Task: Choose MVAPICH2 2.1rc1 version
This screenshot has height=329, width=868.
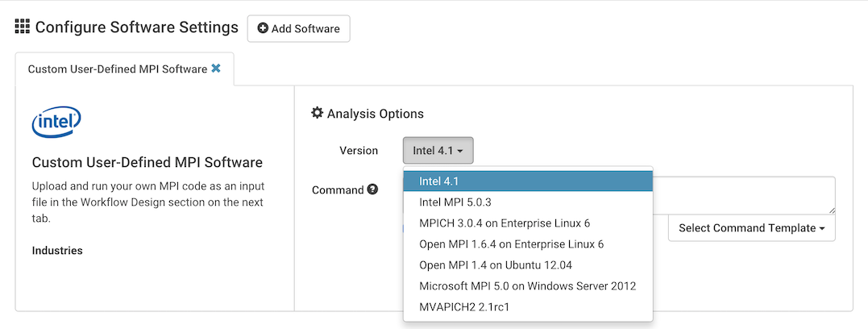Action: point(527,306)
